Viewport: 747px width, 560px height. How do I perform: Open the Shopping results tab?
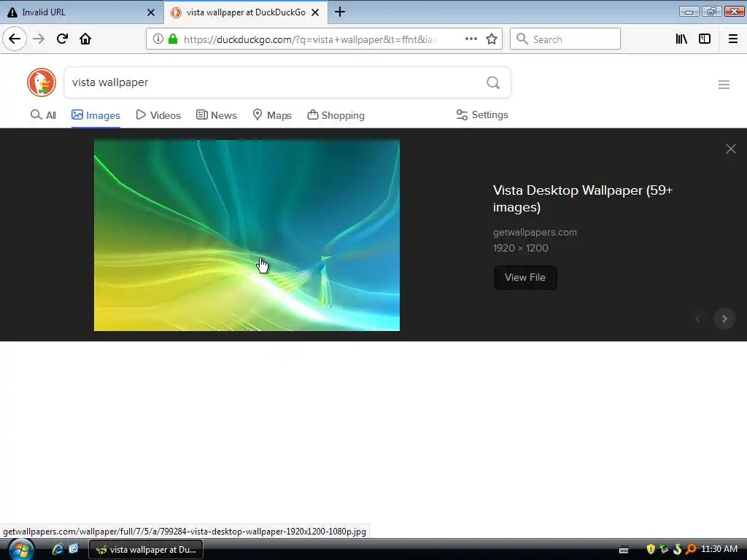click(336, 115)
